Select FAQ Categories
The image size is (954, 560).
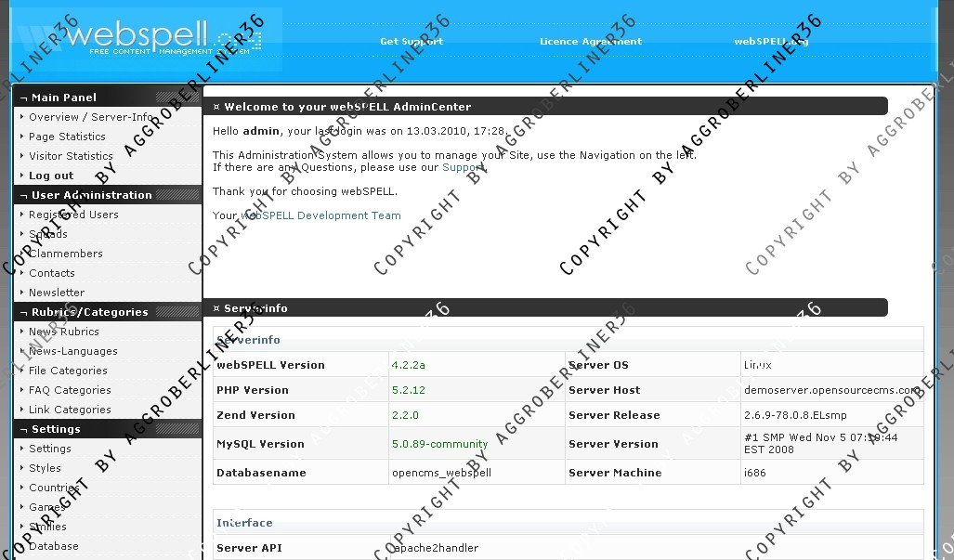pos(70,390)
